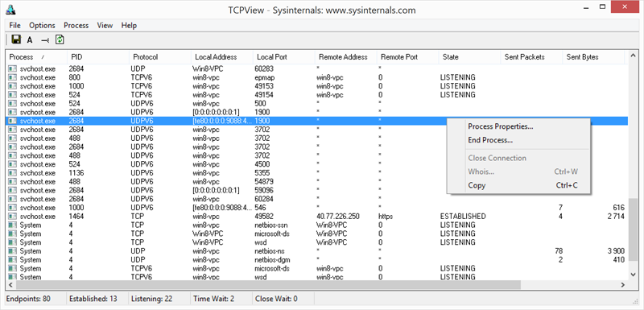
Task: Open the Options menu
Action: pos(42,26)
